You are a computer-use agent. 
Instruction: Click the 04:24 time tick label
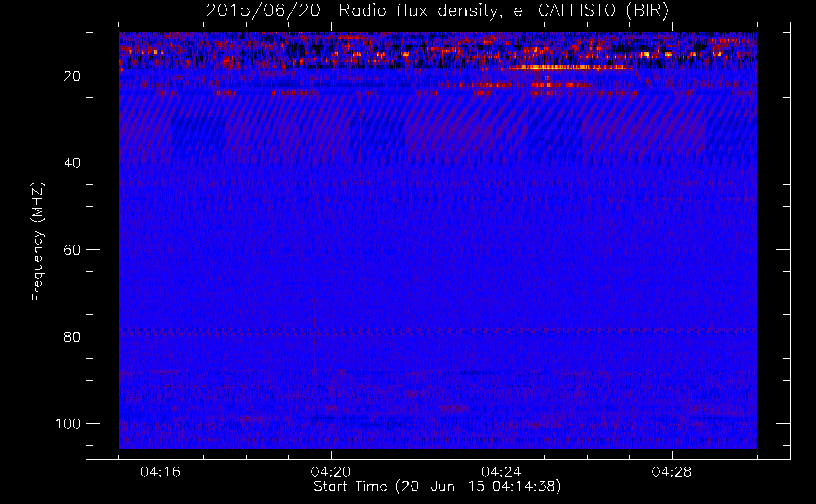pos(501,472)
